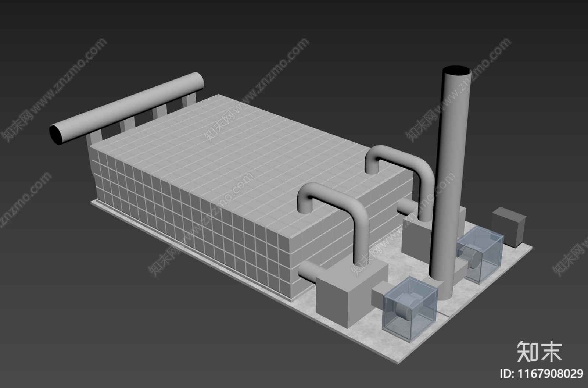
Task: Select the large horizontal pipe on supports
Action: (x=127, y=108)
